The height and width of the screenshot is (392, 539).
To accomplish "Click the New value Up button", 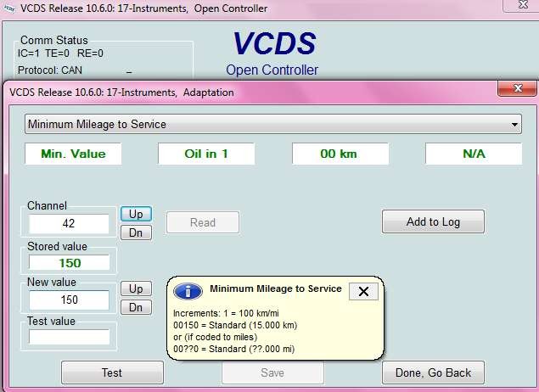I will point(136,288).
